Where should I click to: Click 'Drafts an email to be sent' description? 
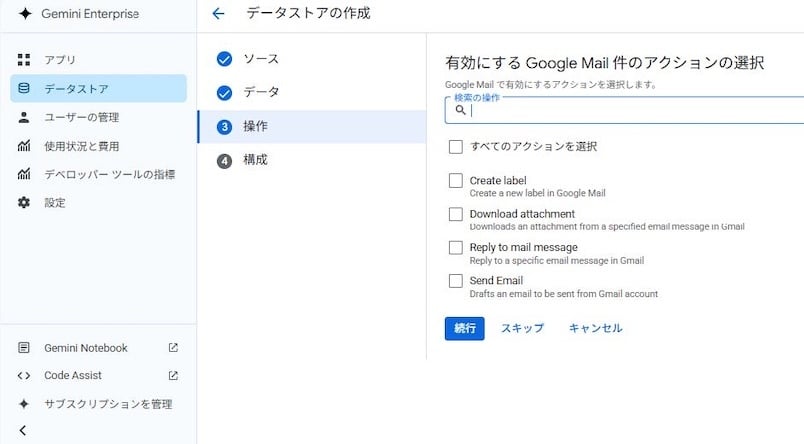pyautogui.click(x=564, y=294)
